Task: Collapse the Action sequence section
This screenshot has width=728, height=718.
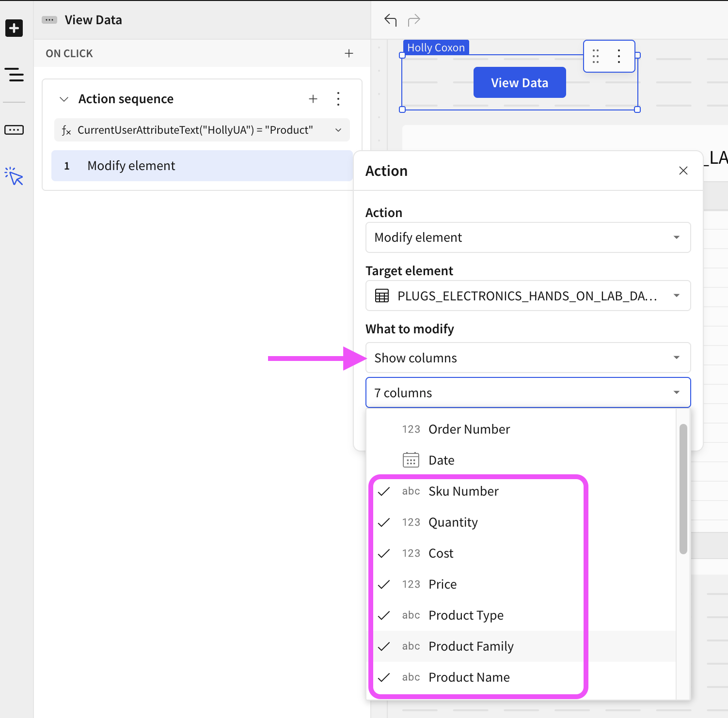Action: click(63, 99)
